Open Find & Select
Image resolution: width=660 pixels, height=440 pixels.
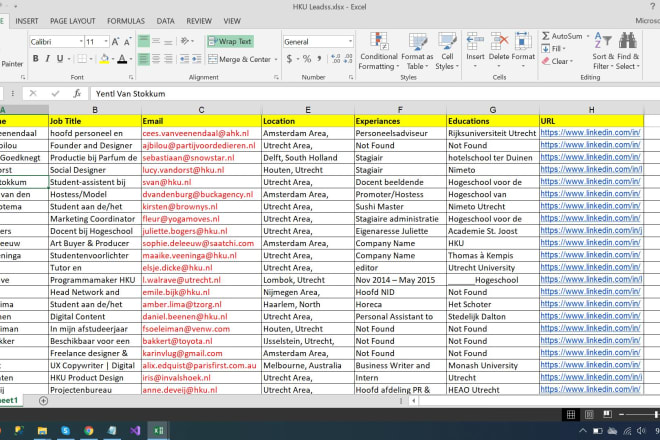pos(628,51)
